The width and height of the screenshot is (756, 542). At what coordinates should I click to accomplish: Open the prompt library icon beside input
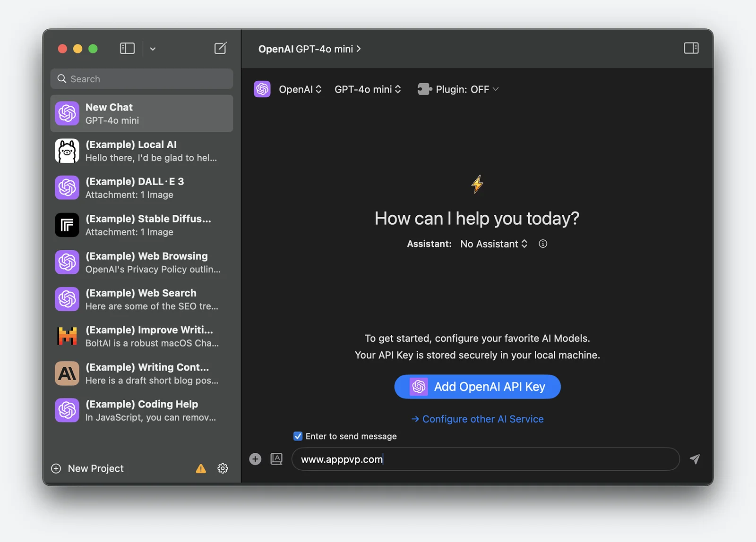click(x=276, y=459)
